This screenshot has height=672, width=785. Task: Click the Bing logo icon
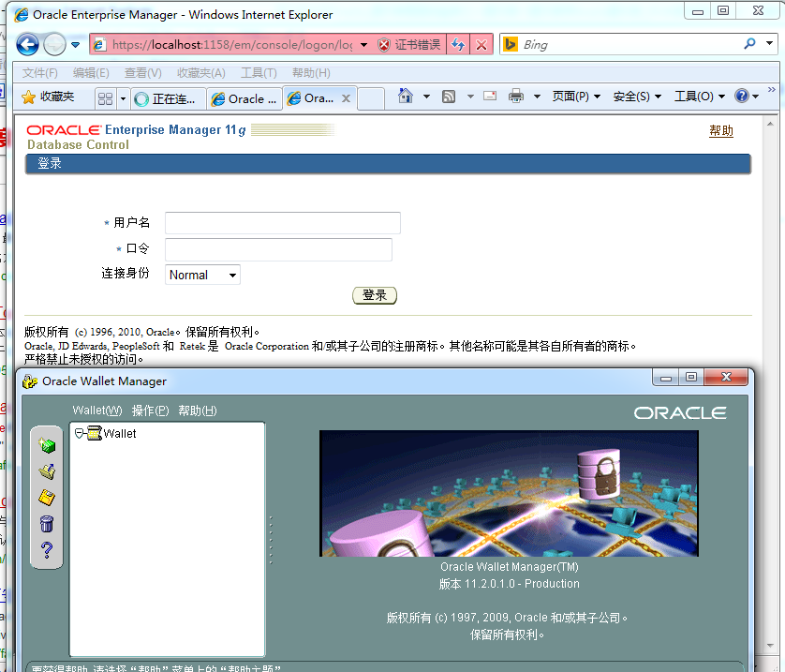[x=511, y=45]
